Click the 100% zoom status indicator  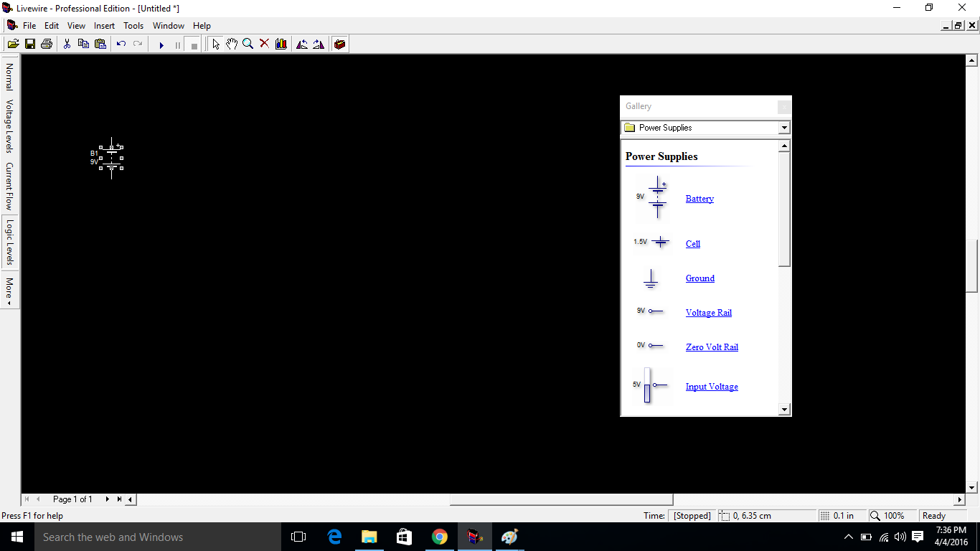click(x=893, y=516)
